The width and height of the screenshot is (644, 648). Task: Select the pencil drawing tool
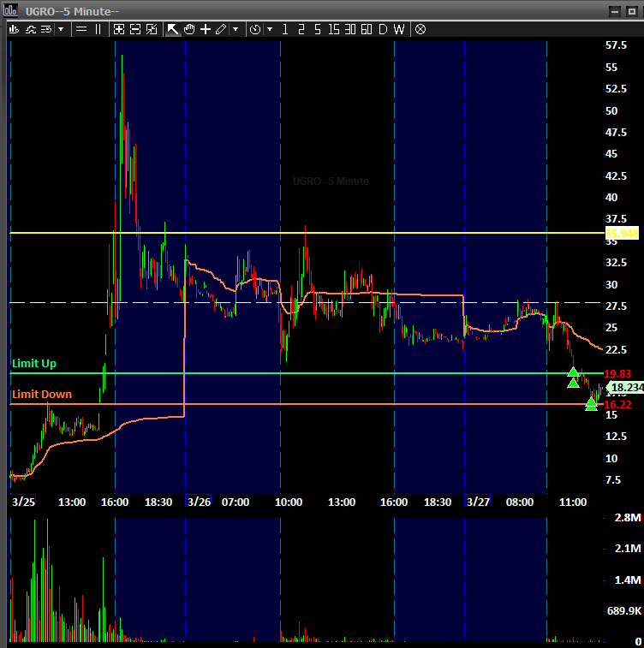pyautogui.click(x=221, y=29)
